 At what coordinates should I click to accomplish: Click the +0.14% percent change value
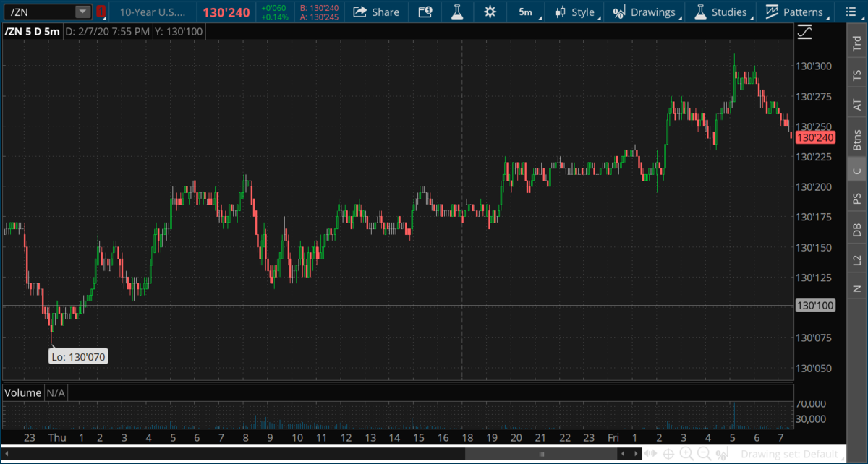[275, 17]
